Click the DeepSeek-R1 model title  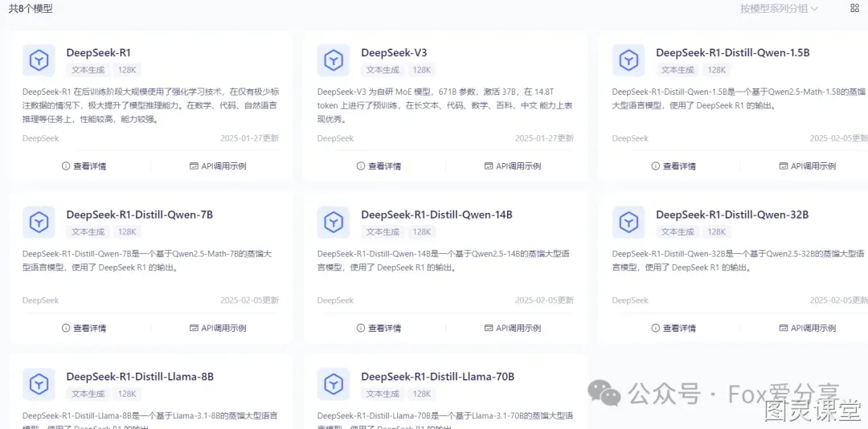(x=99, y=53)
